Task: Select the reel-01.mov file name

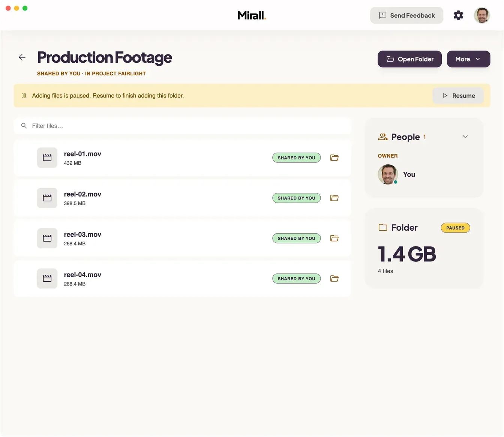Action: pos(82,154)
